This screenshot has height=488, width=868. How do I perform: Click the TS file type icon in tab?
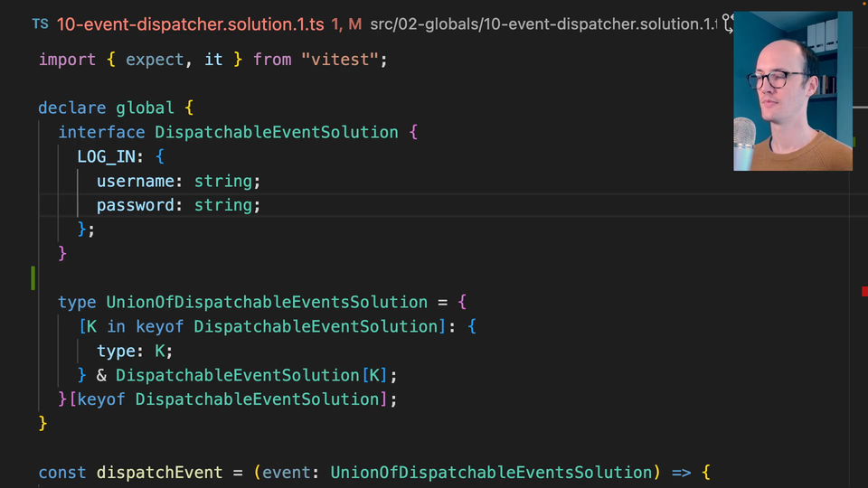[x=40, y=24]
